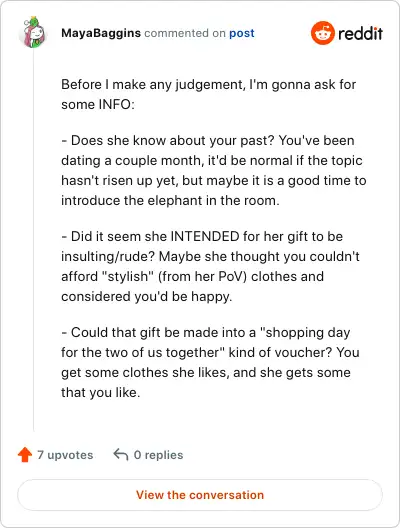
Task: Click the paragraph mentioning "INTENDED for her gift"
Action: point(210,266)
